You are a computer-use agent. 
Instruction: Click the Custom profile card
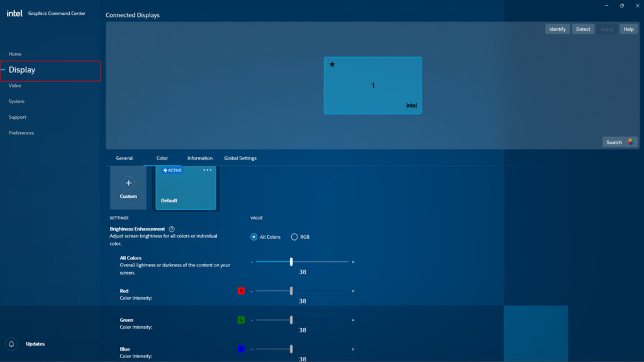click(x=128, y=188)
